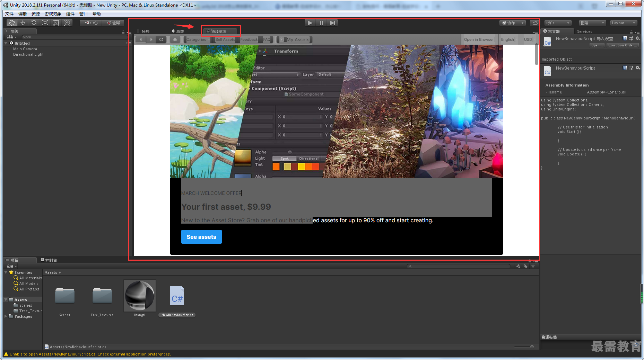Open the Layout dropdown
644x360 pixels.
pos(624,23)
